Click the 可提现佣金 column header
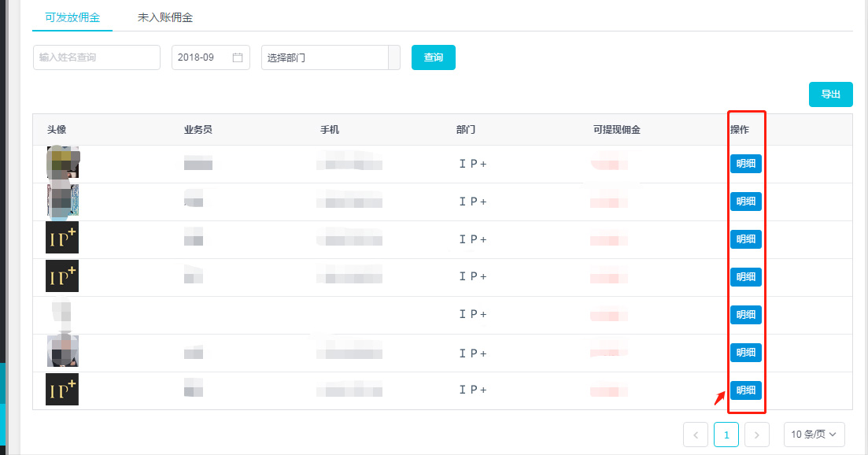Image resolution: width=868 pixels, height=455 pixels. (616, 130)
